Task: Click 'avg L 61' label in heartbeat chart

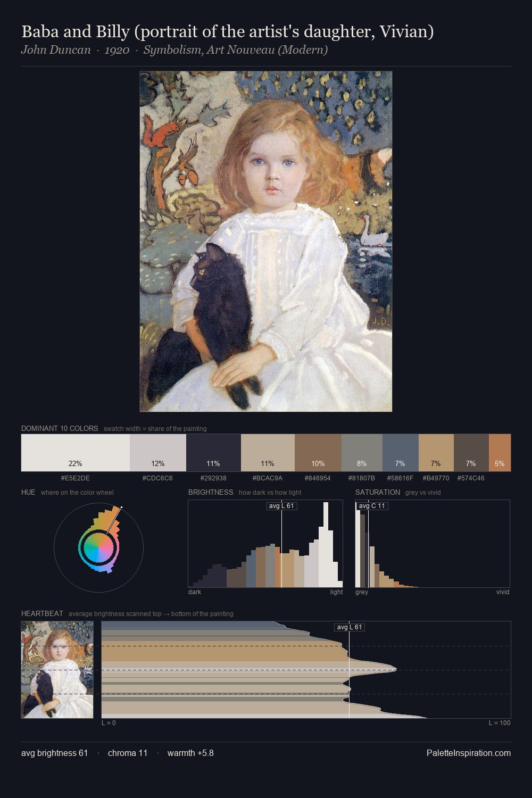Action: [350, 627]
